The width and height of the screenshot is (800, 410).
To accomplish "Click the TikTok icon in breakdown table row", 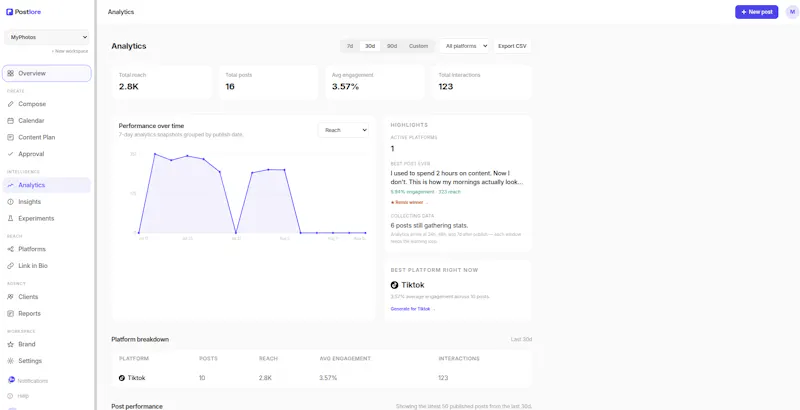I will pyautogui.click(x=122, y=378).
